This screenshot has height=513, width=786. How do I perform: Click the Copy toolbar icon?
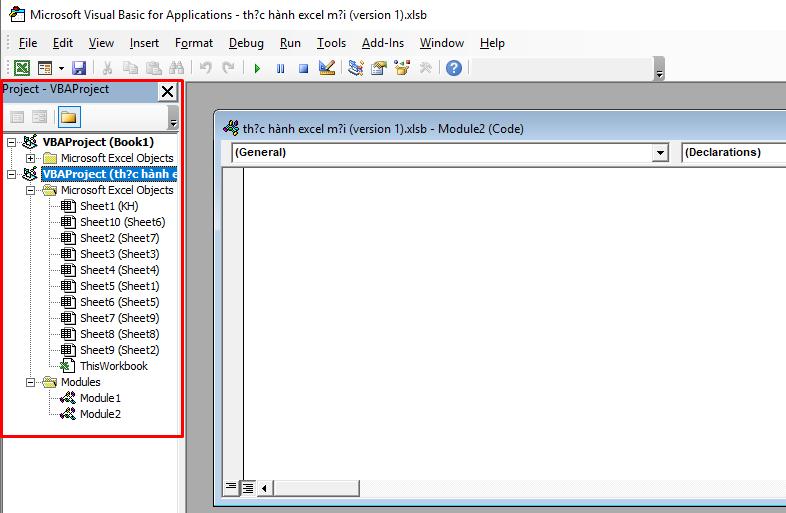130,68
